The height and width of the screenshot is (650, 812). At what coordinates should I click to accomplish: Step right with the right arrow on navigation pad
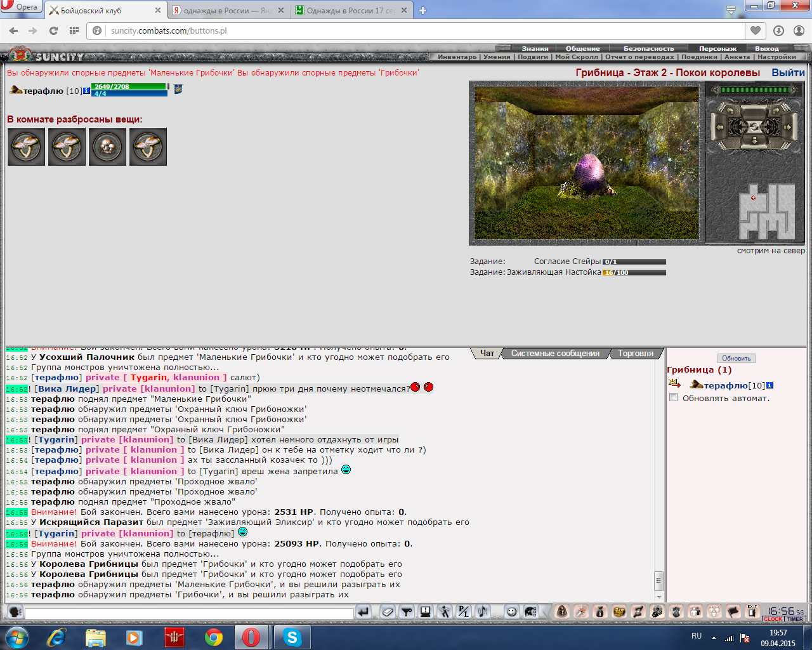[789, 127]
